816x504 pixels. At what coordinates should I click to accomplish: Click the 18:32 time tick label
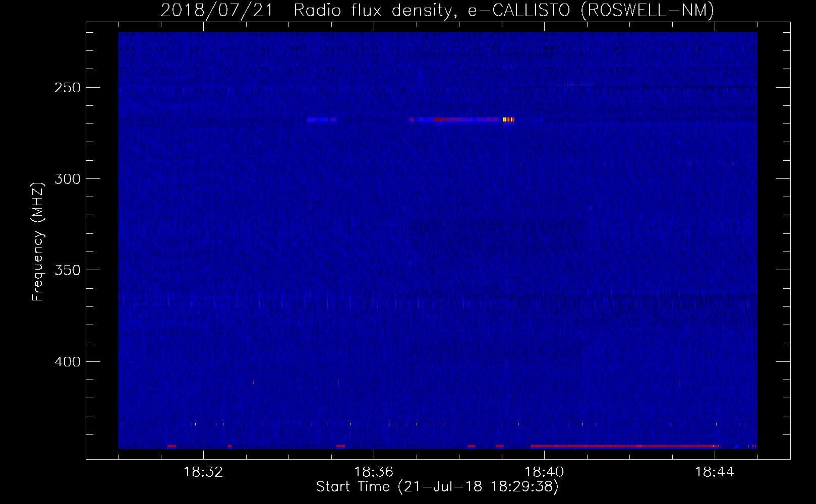point(203,472)
